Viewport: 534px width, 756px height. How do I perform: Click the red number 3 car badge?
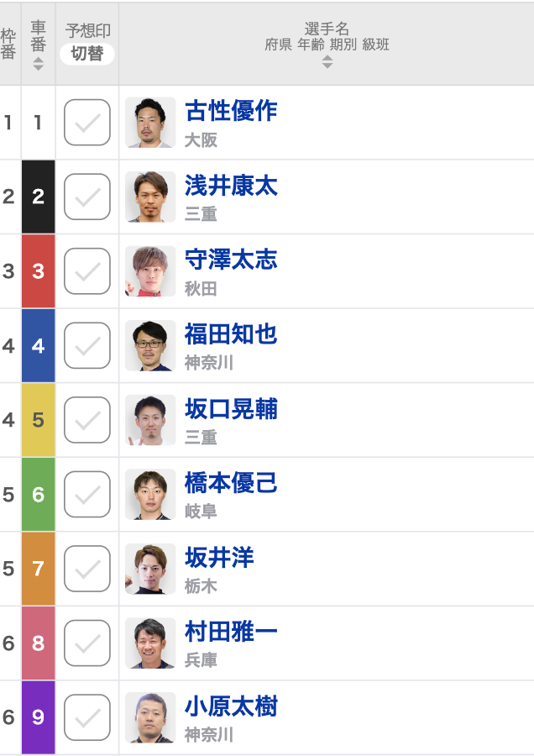pos(38,271)
